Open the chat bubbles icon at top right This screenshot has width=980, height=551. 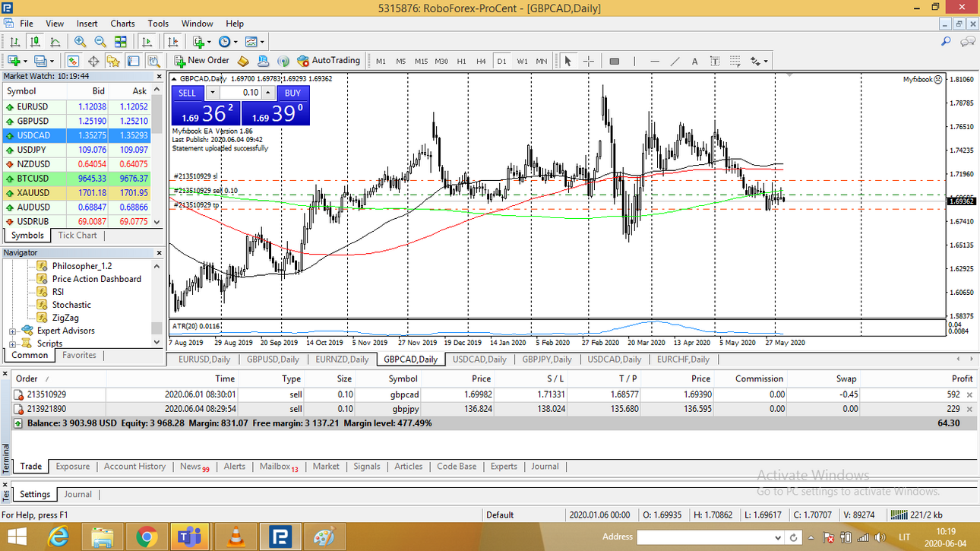pos(968,42)
